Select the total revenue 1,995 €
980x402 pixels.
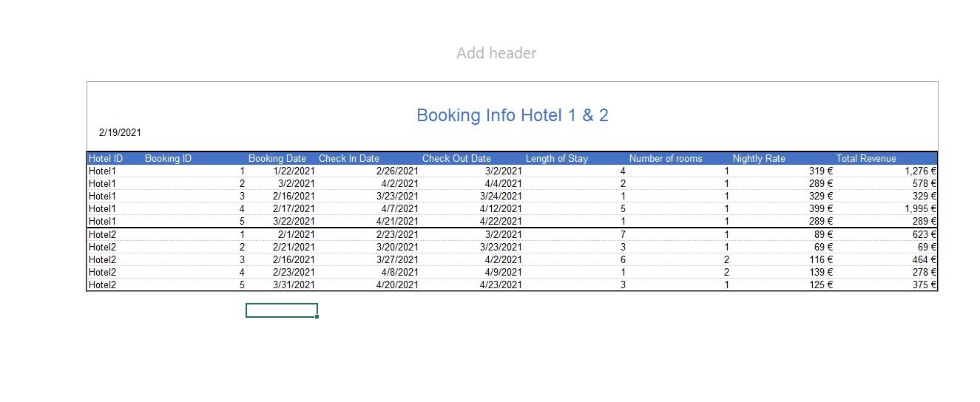(x=921, y=208)
